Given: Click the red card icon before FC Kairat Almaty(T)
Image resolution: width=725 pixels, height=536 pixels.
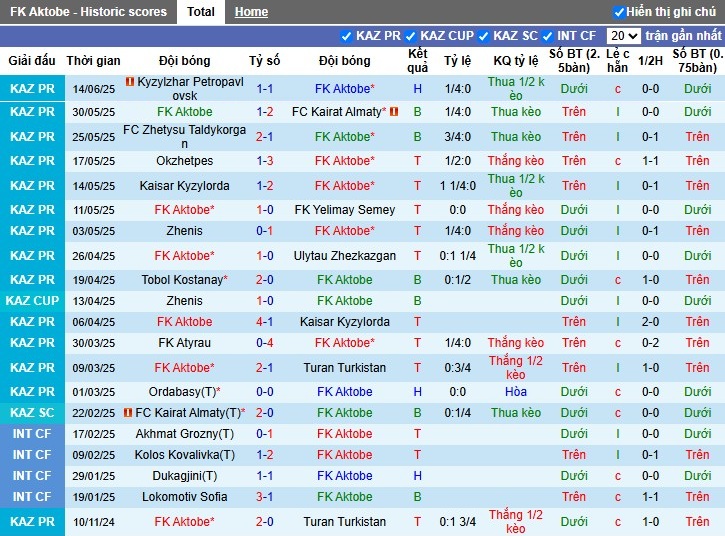Looking at the screenshot, I should click(128, 413).
